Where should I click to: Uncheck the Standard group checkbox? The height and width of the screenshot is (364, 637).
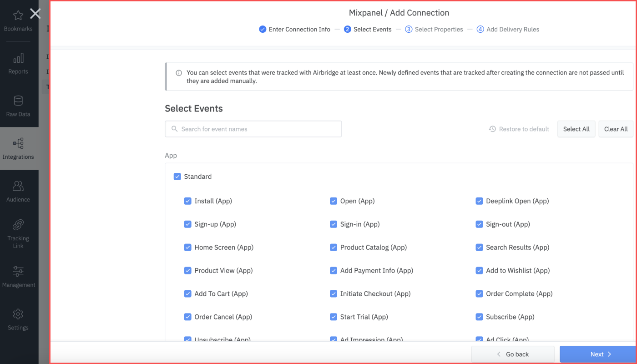pos(177,177)
